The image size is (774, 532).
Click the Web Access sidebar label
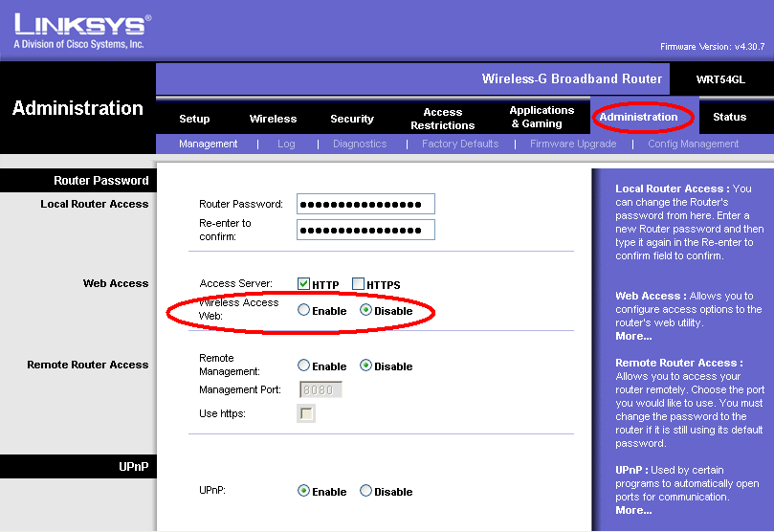point(116,283)
